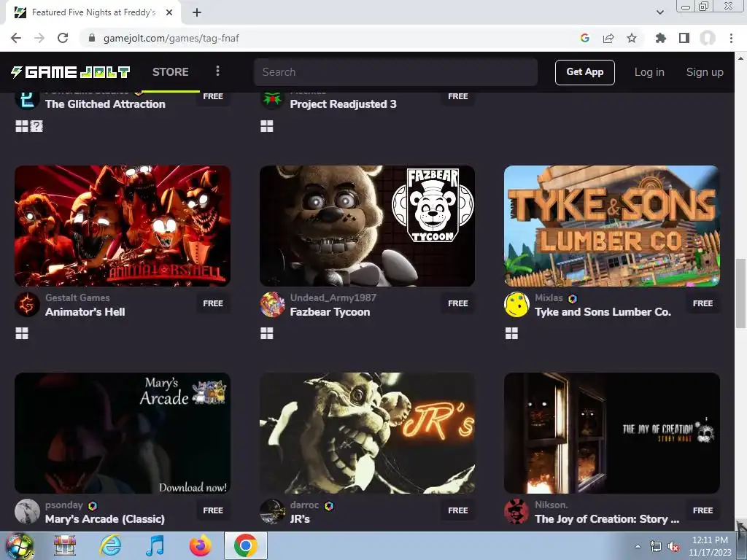The height and width of the screenshot is (560, 747).
Task: Open Fazbear Tycoon game thumbnail
Action: 368,226
